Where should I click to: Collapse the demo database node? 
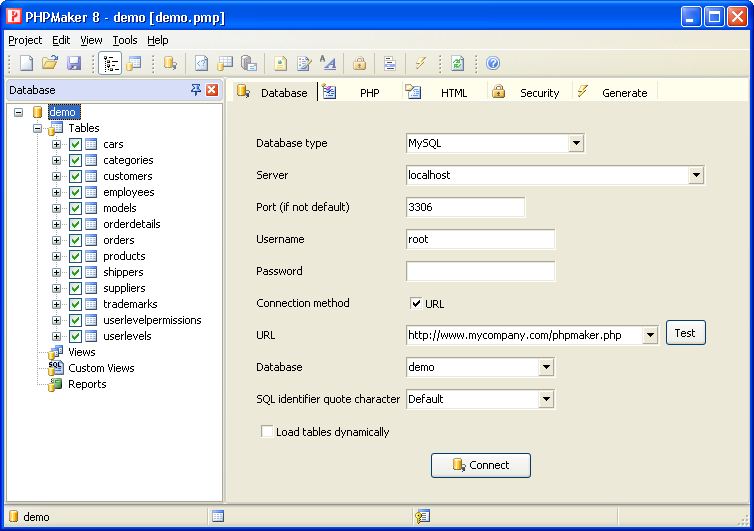(18, 113)
